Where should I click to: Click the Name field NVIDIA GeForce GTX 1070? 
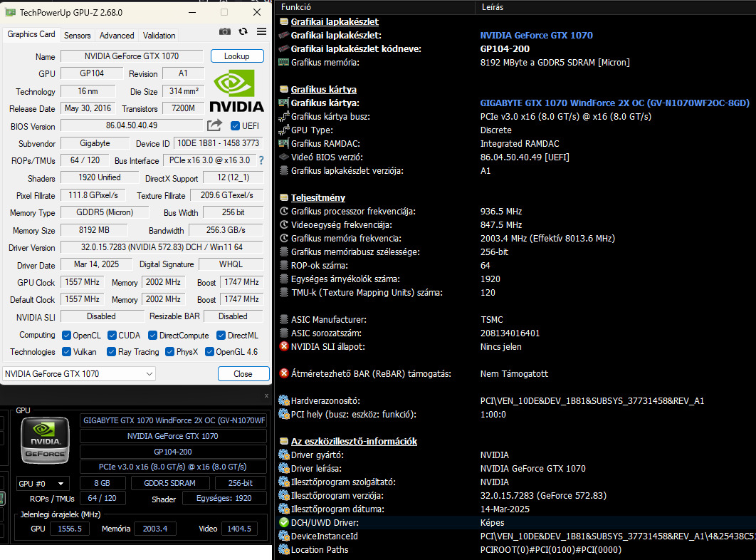tap(132, 56)
